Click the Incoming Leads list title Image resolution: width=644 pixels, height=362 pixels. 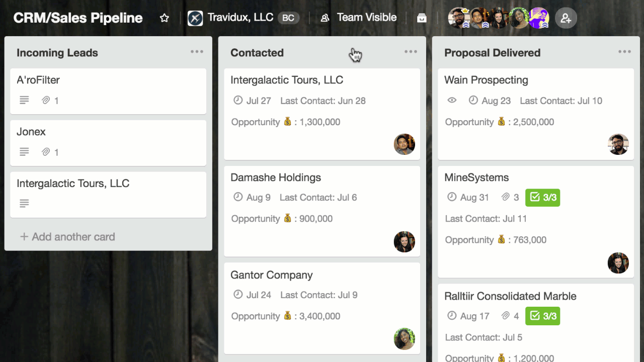click(x=57, y=53)
